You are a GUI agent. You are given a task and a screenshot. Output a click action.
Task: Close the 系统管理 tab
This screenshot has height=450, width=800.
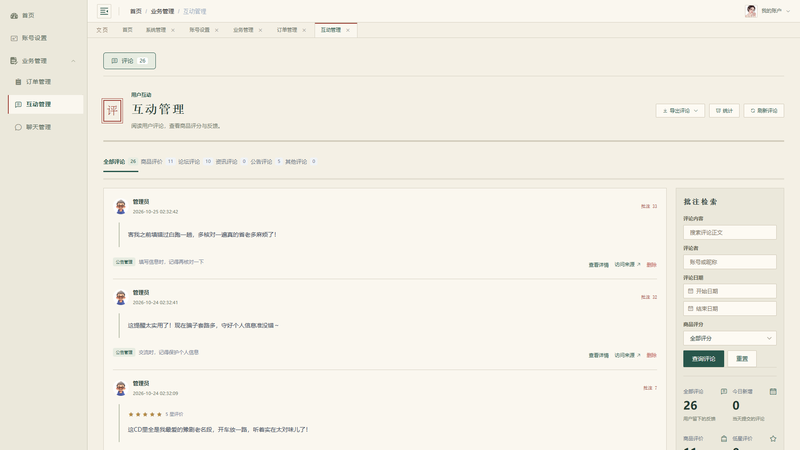point(173,30)
